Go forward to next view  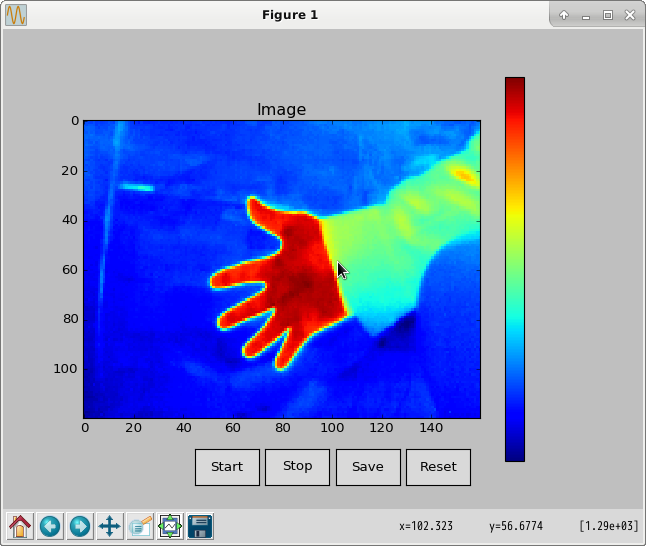[x=80, y=525]
